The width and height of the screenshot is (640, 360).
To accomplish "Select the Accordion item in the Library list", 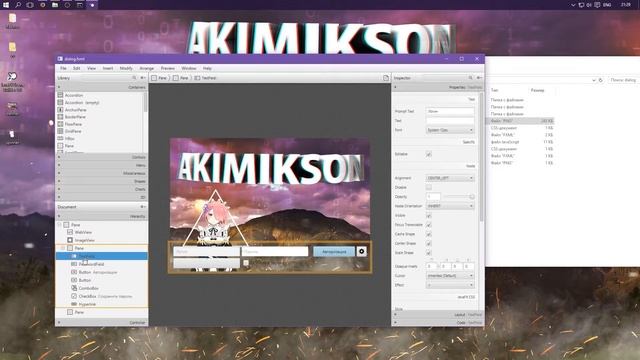I will 74,95.
